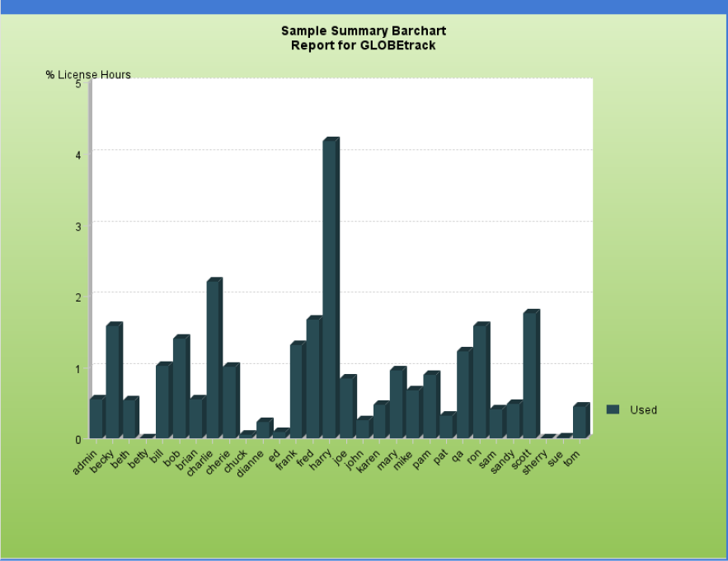This screenshot has height=561, width=728.
Task: Click the tallest bar for harry
Action: click(330, 288)
